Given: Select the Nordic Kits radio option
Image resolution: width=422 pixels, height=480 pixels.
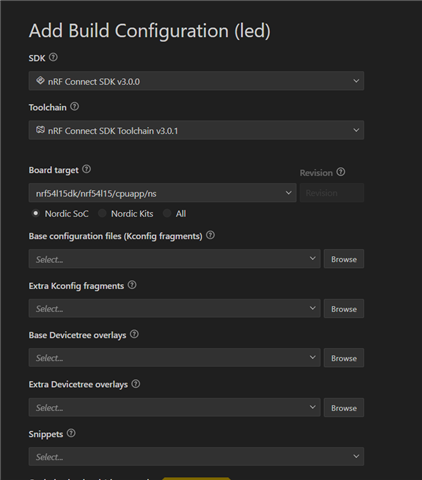Looking at the screenshot, I should [x=102, y=213].
